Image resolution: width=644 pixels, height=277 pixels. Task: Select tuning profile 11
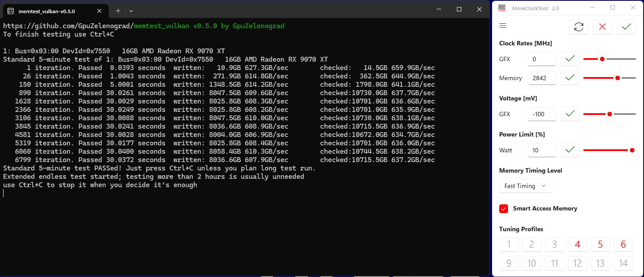click(555, 263)
